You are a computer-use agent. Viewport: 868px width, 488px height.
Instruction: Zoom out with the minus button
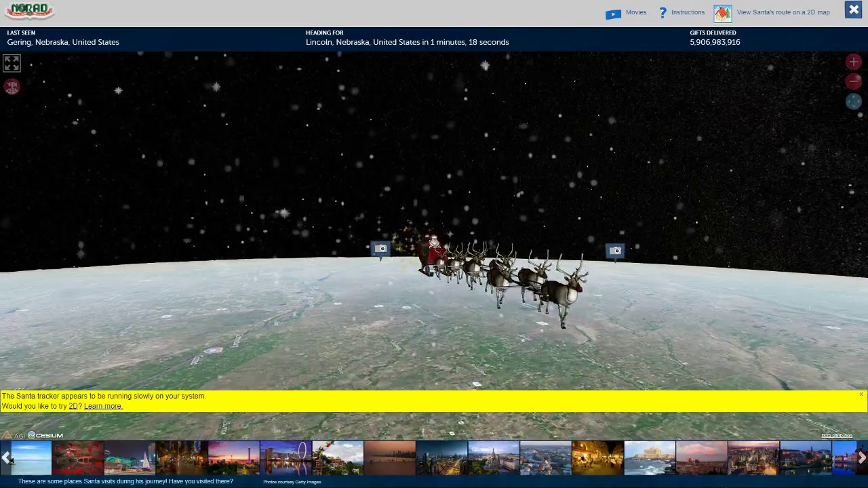point(854,81)
